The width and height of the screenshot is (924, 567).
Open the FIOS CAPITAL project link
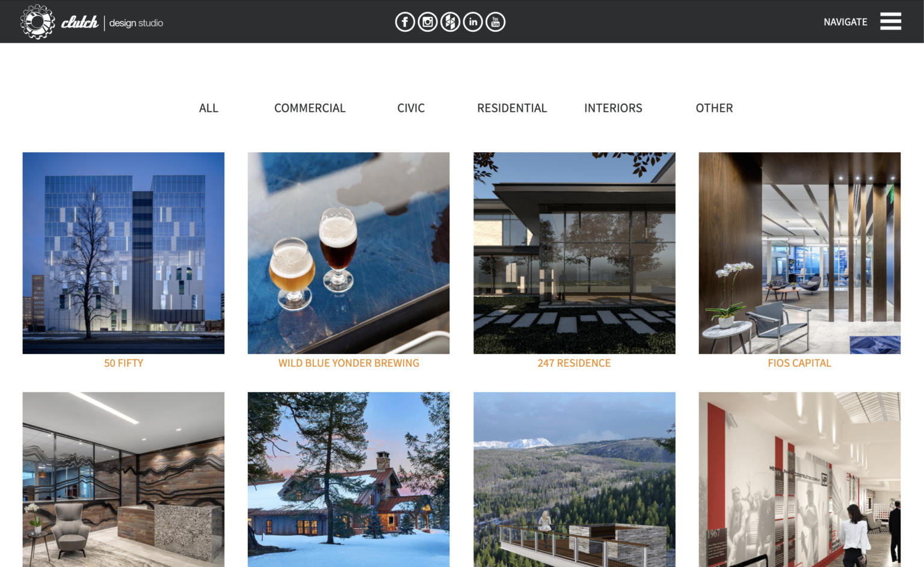pos(799,363)
